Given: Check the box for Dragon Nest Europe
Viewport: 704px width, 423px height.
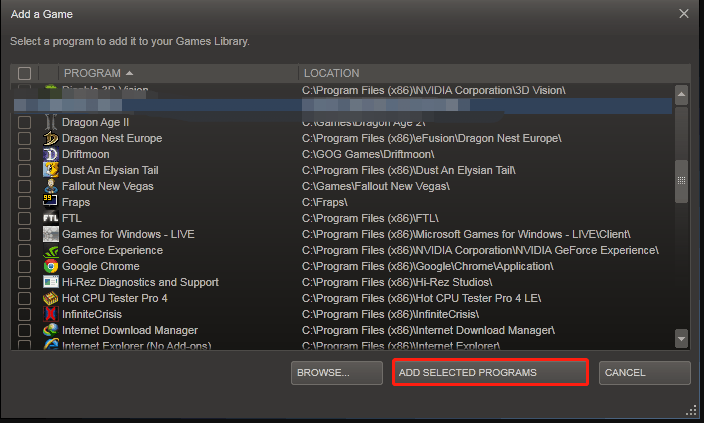Looking at the screenshot, I should [x=24, y=138].
